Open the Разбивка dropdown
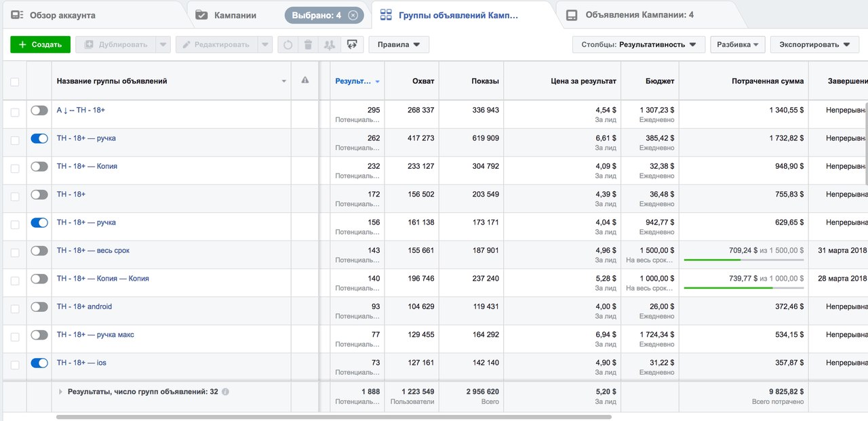Viewport: 868px width, 421px height. click(738, 45)
